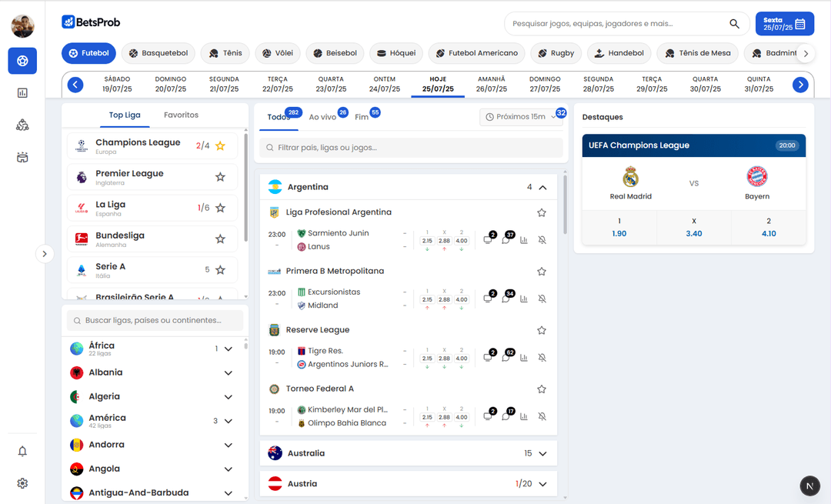Expand the Albania leagues entry

228,372
